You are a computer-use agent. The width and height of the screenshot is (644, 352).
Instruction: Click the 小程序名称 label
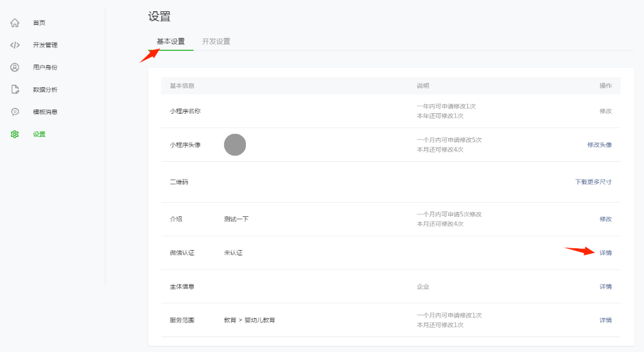click(x=185, y=111)
